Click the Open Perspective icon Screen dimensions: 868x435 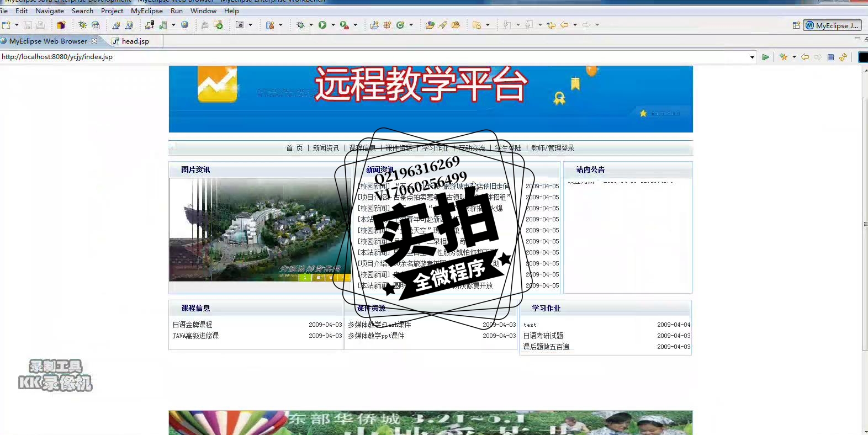click(796, 25)
